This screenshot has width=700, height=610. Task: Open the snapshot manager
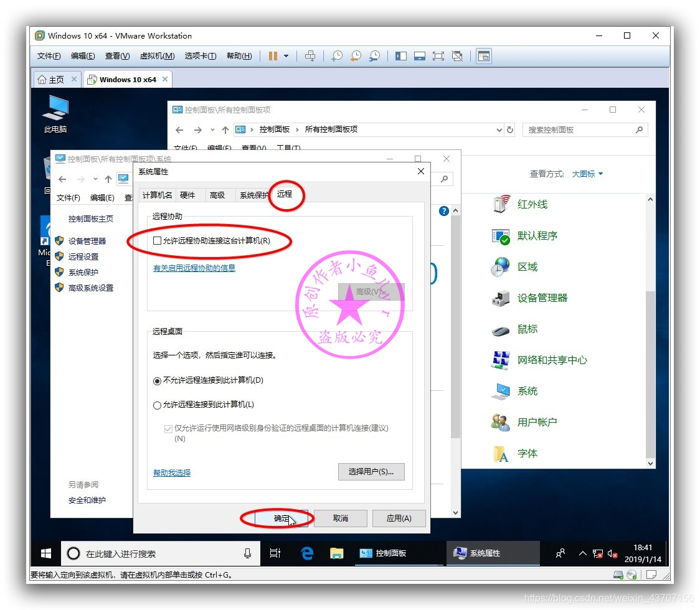tap(374, 56)
